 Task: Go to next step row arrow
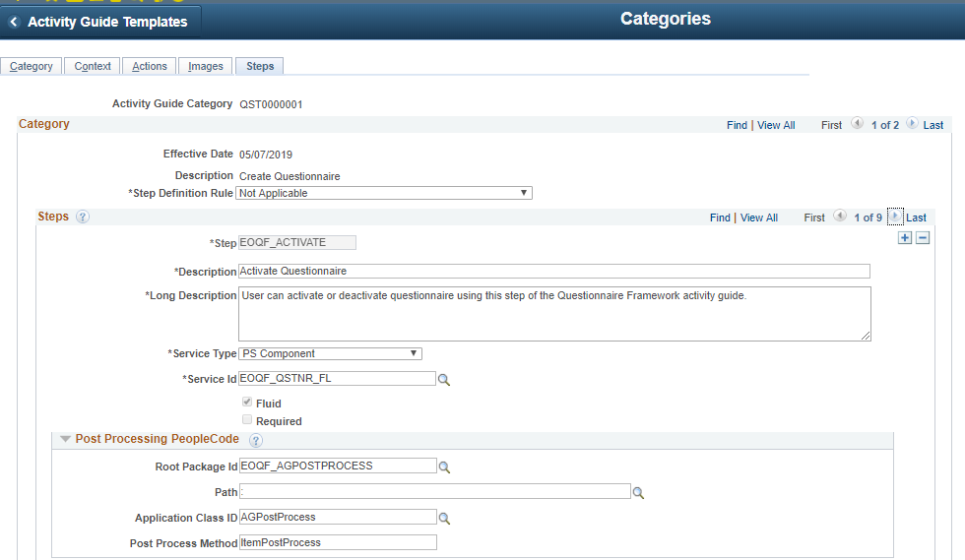tap(895, 216)
